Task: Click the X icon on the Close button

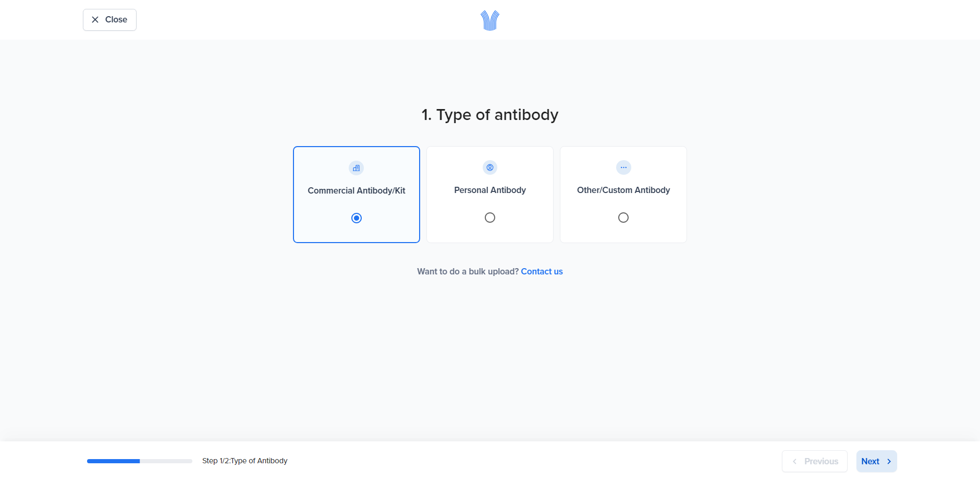Action: [x=95, y=20]
